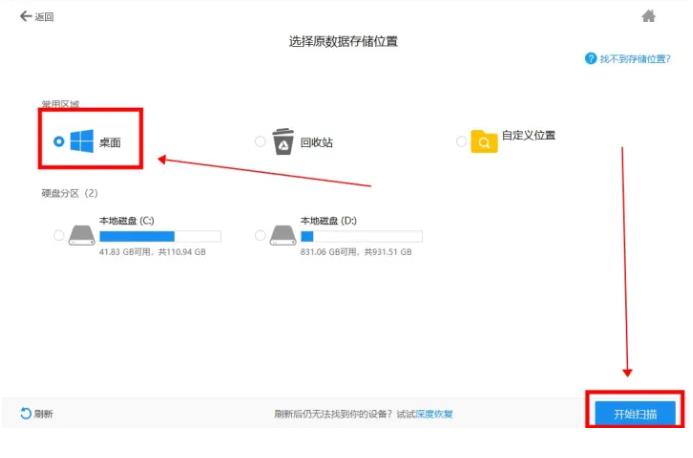Click the drive icon for disk D:
Screen dimensions: 693x458
[283, 235]
